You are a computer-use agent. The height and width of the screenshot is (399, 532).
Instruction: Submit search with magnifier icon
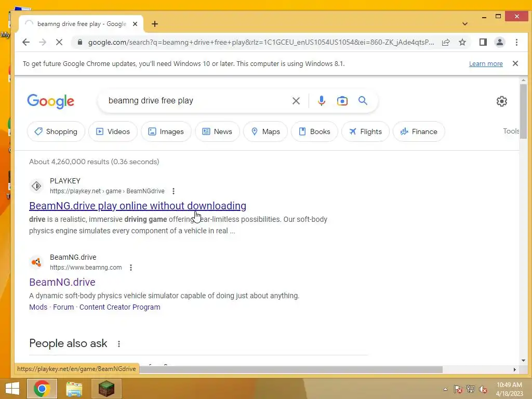(x=363, y=101)
